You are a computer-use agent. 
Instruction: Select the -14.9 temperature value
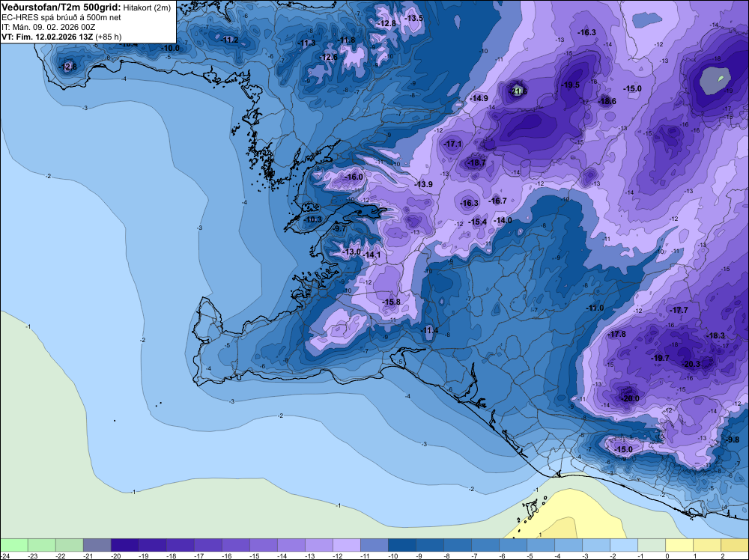point(479,98)
